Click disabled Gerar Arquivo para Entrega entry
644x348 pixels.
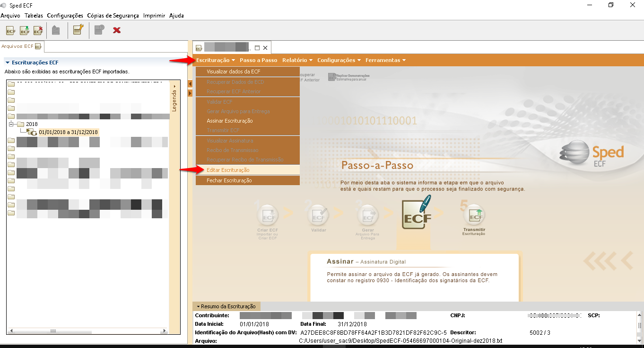[x=248, y=111]
